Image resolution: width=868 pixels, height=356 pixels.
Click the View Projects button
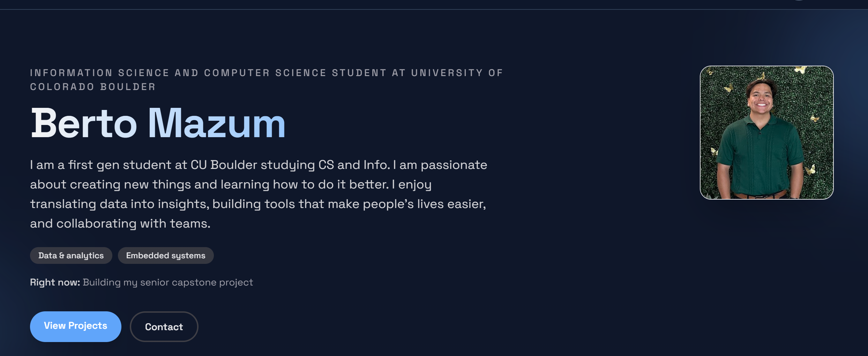pos(75,326)
